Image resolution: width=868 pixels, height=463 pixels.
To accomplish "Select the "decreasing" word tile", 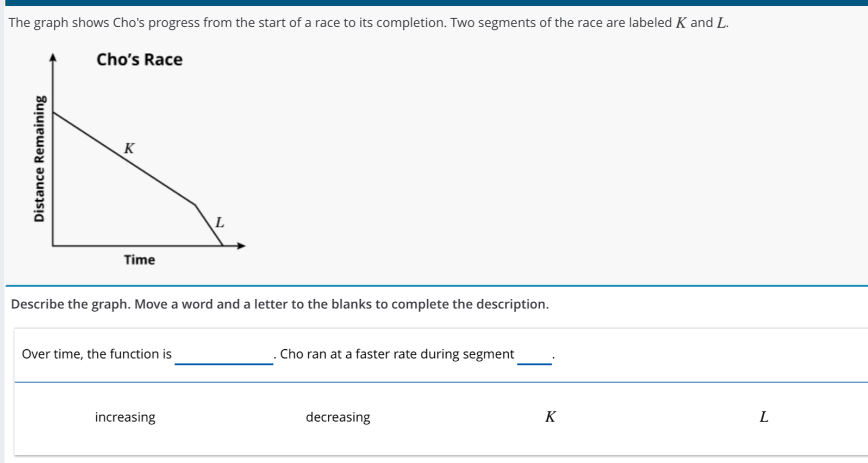I will click(x=338, y=417).
